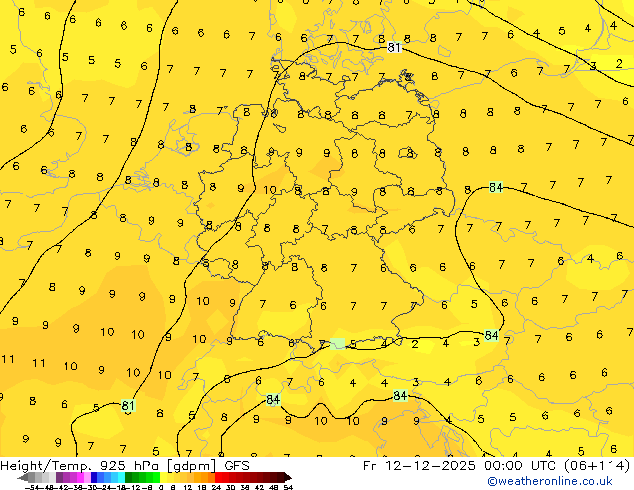This screenshot has width=634, height=490.
Task: Click the '24' legend label
Action: coord(216,488)
